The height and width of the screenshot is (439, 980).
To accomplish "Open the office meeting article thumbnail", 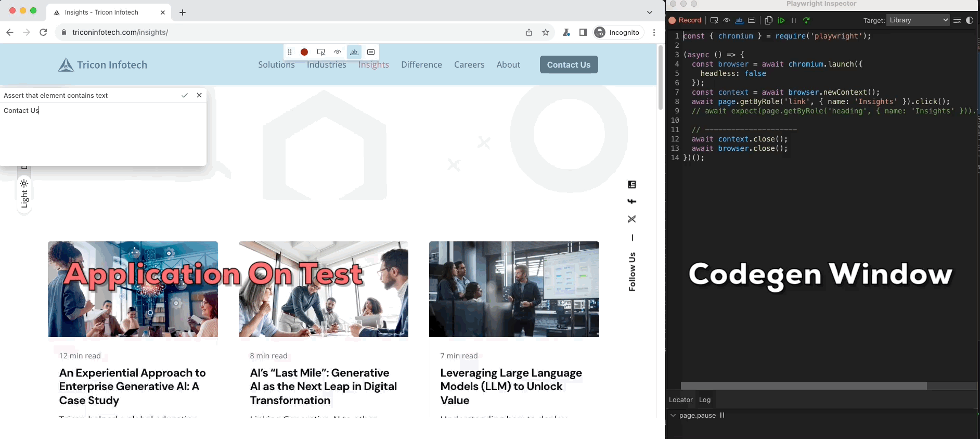I will click(324, 289).
